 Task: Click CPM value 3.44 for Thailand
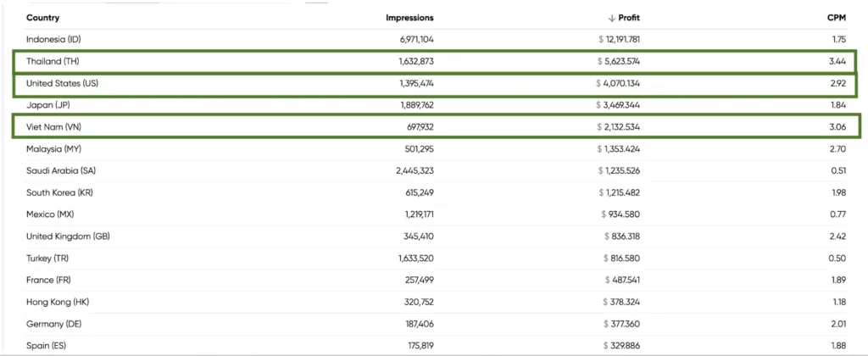[x=837, y=62]
